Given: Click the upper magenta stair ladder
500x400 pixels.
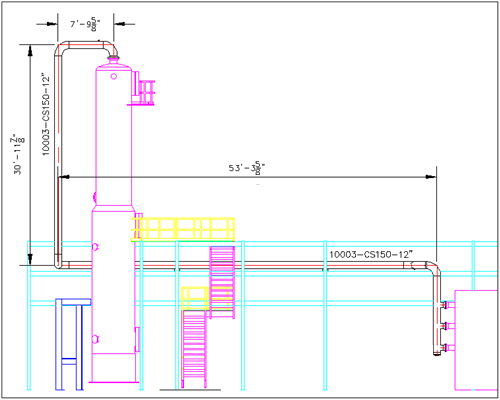Looking at the screenshot, I should (222, 282).
